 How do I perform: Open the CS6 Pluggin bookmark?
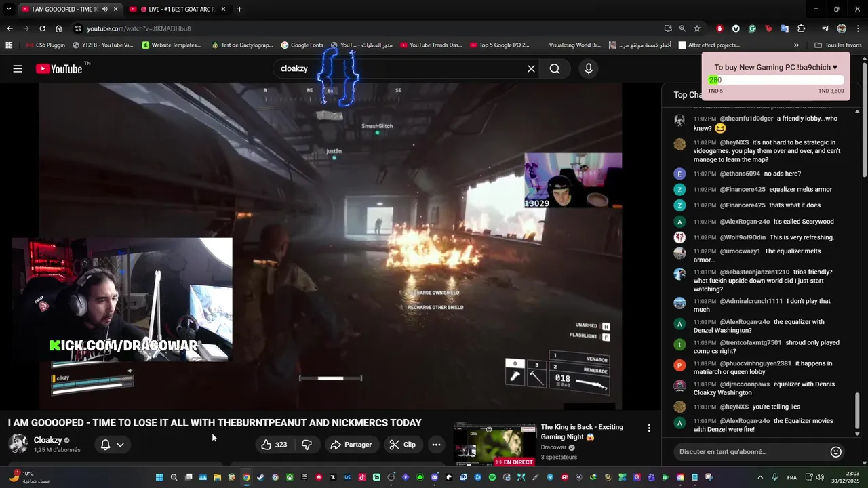pos(46,45)
